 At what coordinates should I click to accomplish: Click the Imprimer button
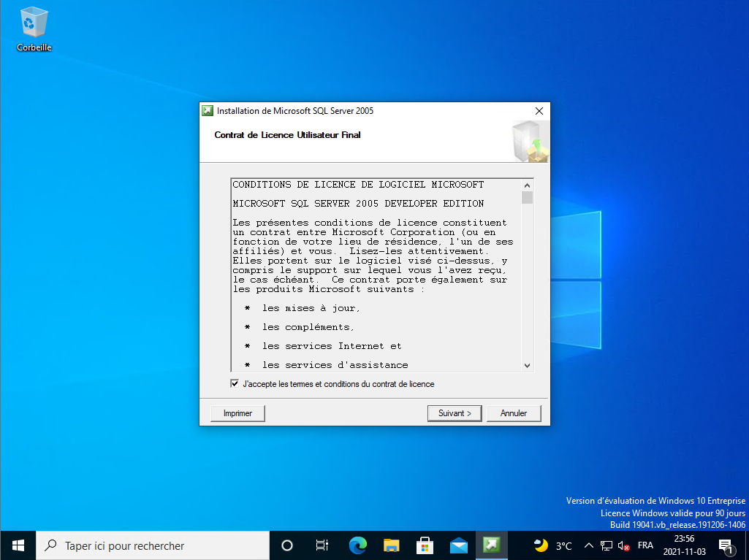(237, 413)
